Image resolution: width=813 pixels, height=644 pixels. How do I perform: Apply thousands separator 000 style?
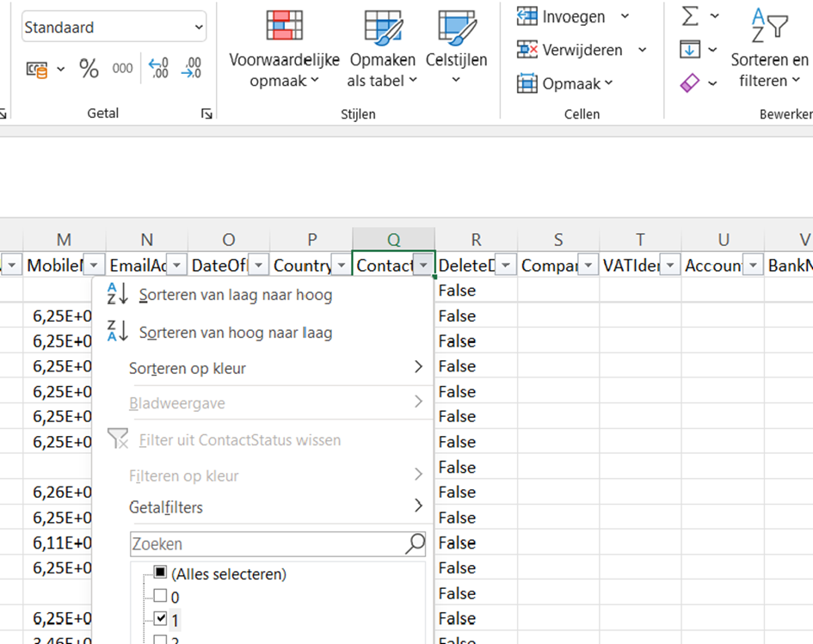[x=122, y=69]
